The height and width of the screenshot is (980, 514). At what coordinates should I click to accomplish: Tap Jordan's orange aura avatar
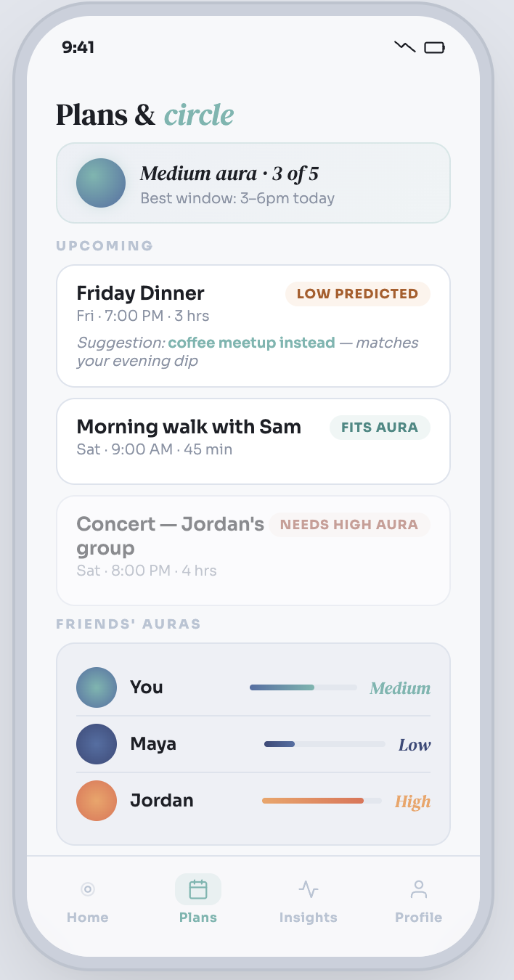click(x=97, y=801)
